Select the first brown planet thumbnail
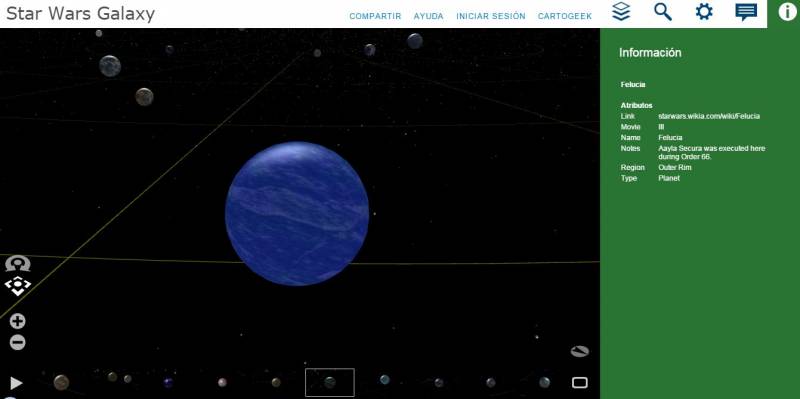Screen dimensions: 800x399 click(61, 382)
